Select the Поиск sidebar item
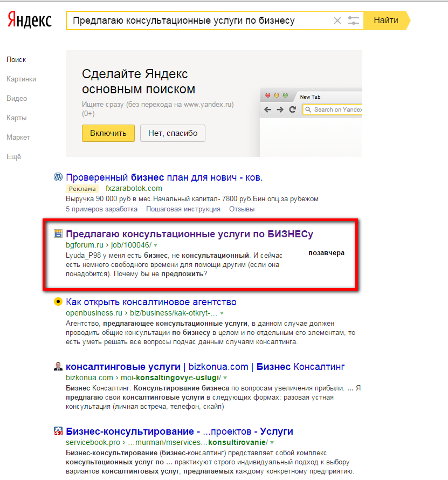Viewport: 448px width, 480px height. tap(16, 60)
